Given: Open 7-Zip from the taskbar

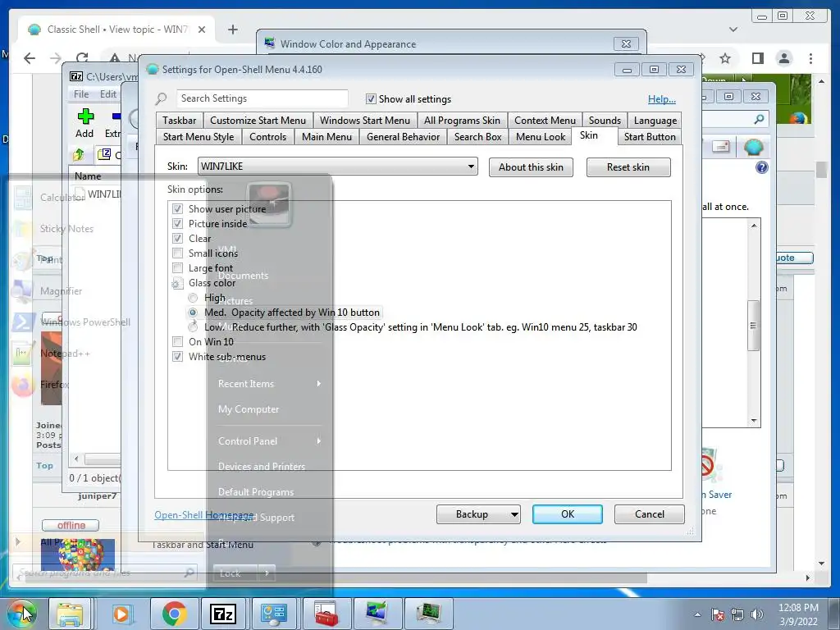Looking at the screenshot, I should (223, 614).
